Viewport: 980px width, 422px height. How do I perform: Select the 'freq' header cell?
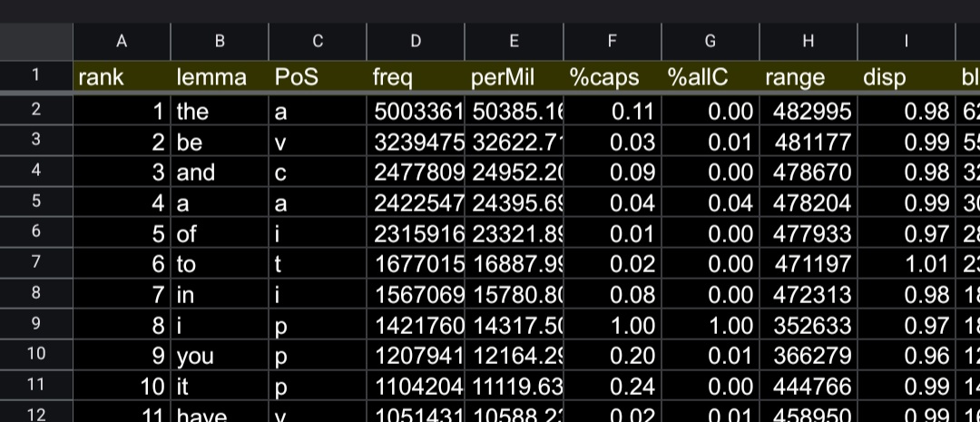tap(416, 77)
